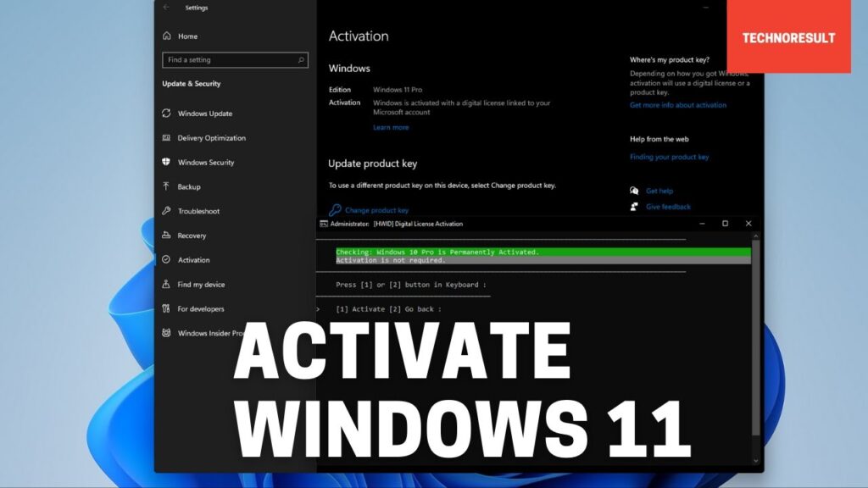Click the Learn more link under Activation
Screen dimensions: 868x488
coord(392,126)
